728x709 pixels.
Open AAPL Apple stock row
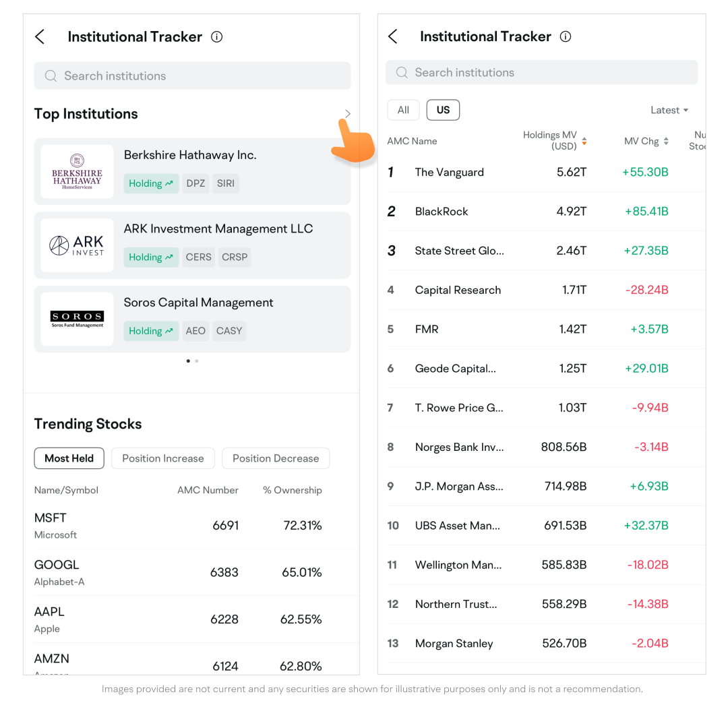click(192, 619)
